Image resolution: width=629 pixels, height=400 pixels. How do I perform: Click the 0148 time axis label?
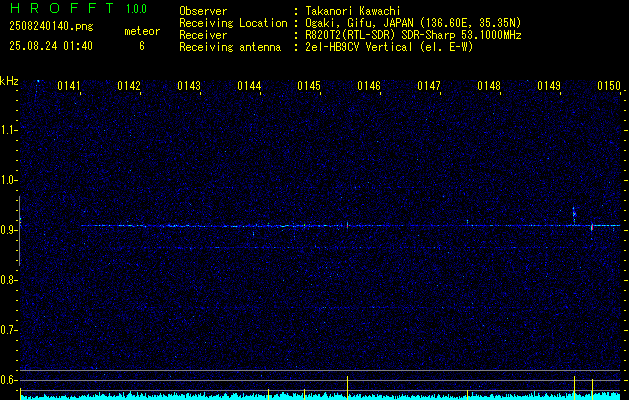(x=489, y=86)
